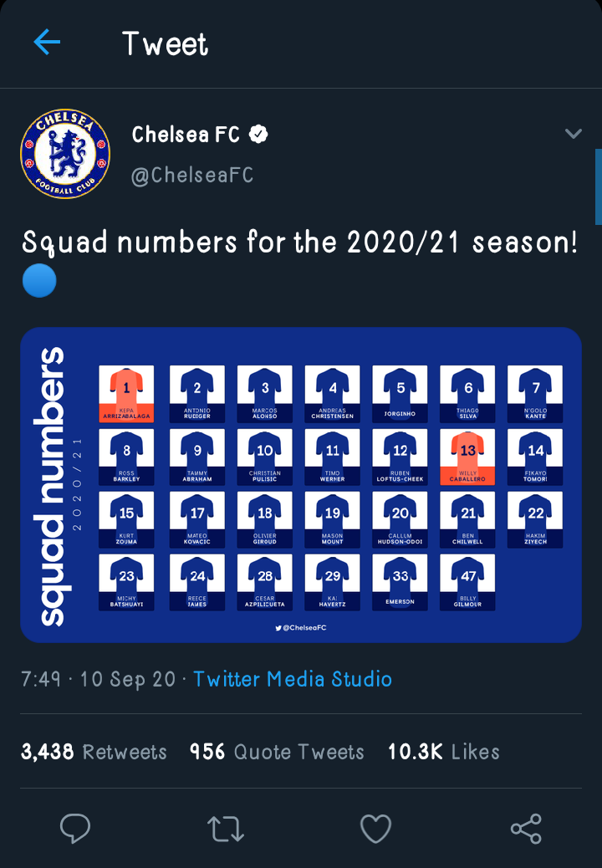
Task: Expand the tweet options chevron
Action: [x=573, y=134]
